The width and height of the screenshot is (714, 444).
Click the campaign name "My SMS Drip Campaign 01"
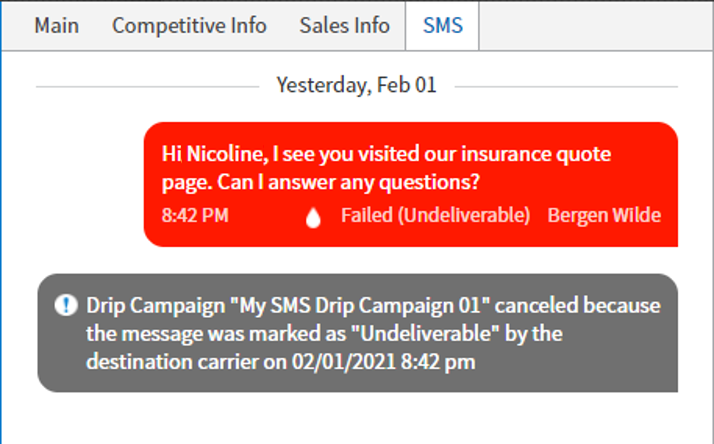359,305
